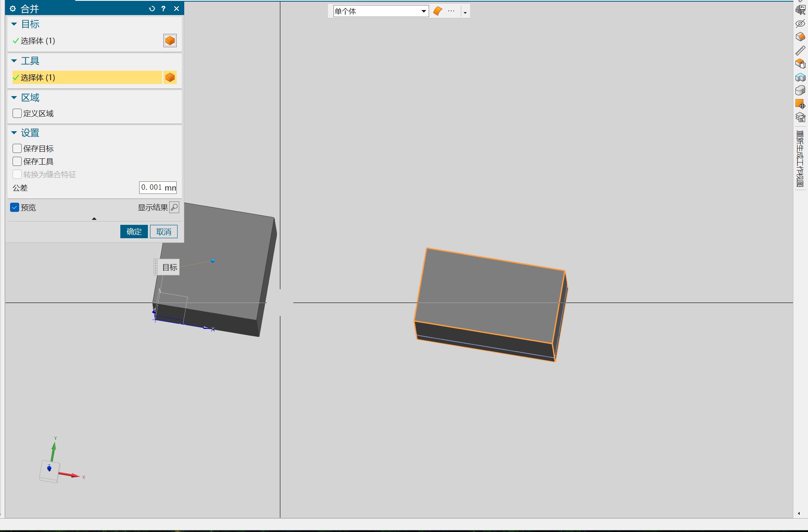Click the view triad cube at bottom left
The image size is (808, 532).
50,471
